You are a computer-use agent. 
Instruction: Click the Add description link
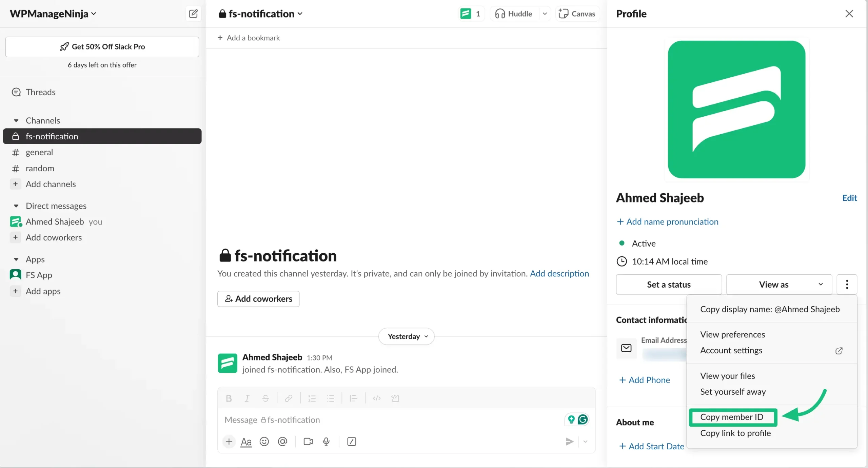tap(559, 273)
